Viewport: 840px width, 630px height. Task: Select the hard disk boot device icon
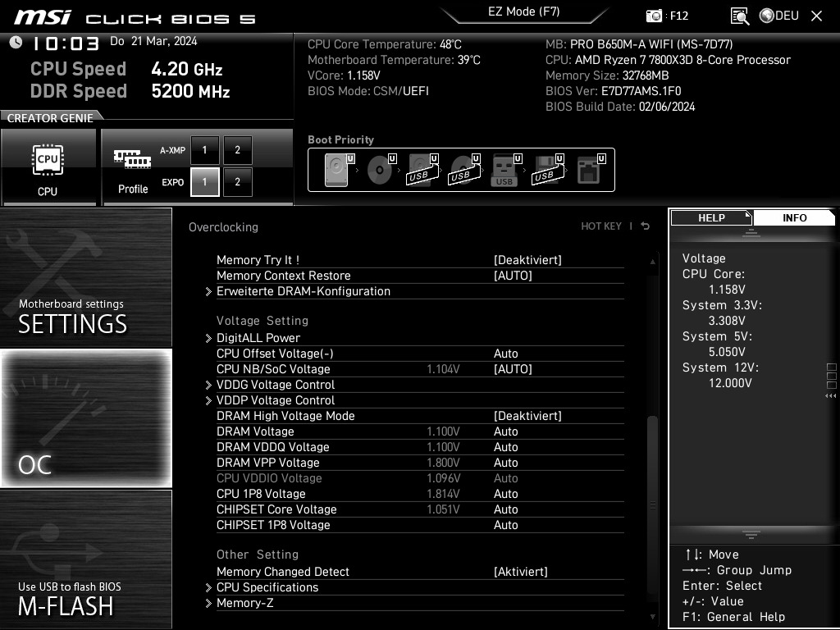[339, 170]
